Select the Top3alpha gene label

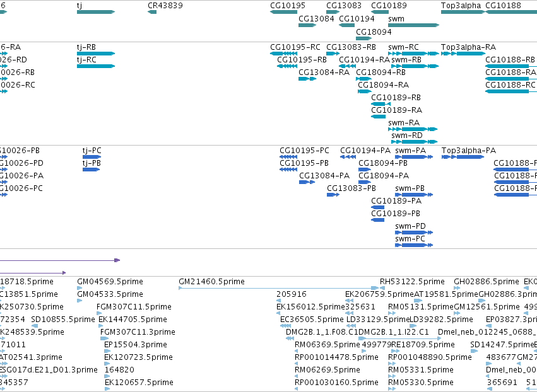461,6
